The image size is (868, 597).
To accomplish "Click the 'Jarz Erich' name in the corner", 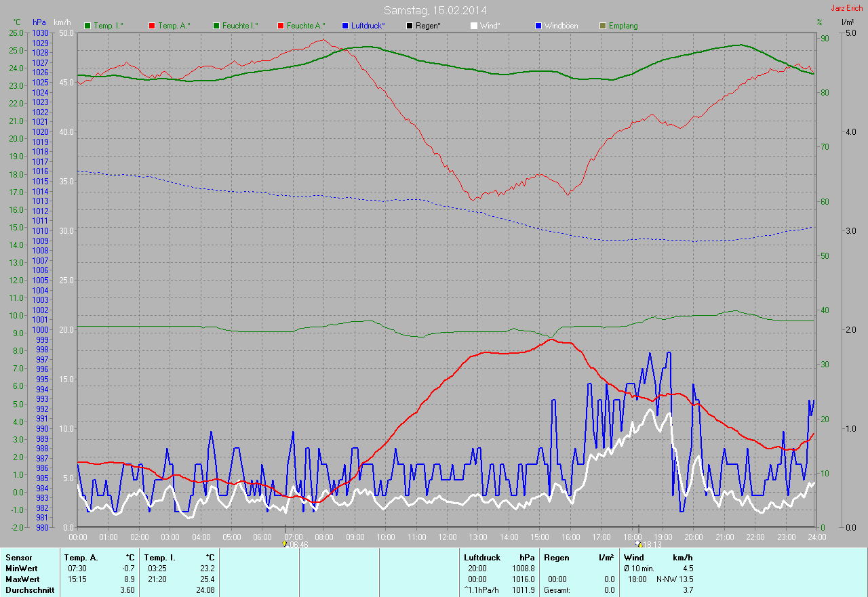I will click(x=847, y=8).
